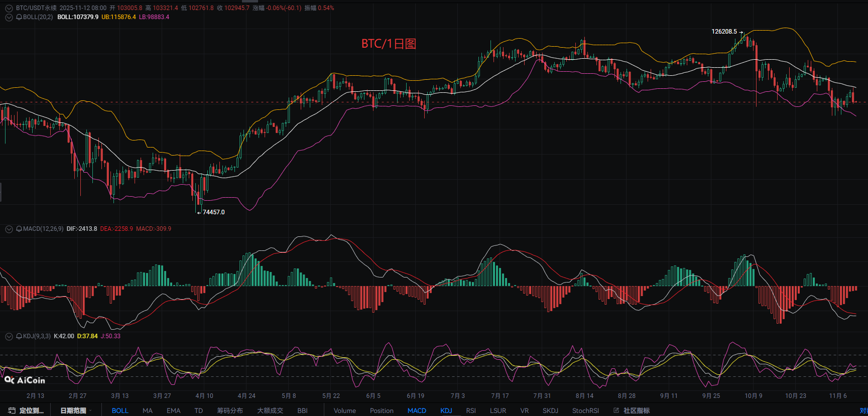This screenshot has width=868, height=416.
Task: Set an alert via MACD bell icon
Action: (x=19, y=229)
